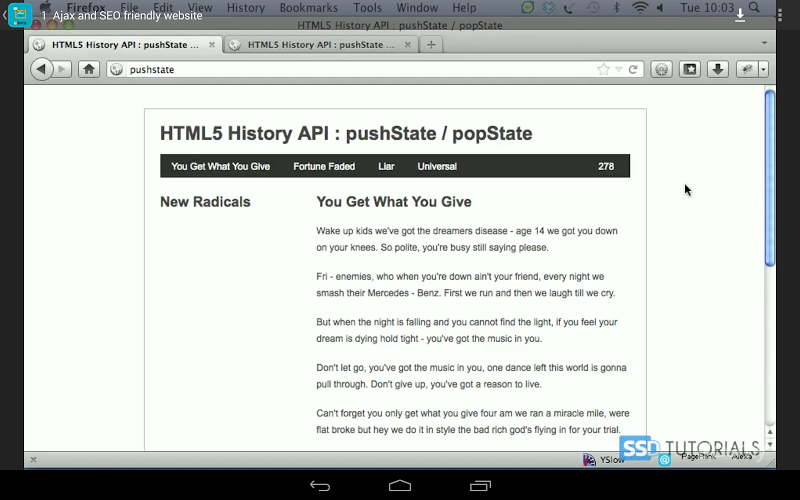Switch to the second HTML5 History API tab
Screen dimensions: 800x500
321,45
